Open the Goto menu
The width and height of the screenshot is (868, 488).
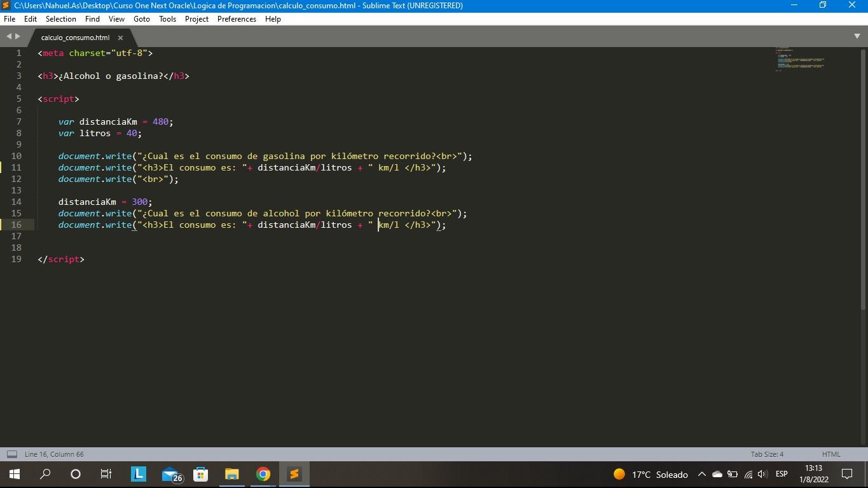(142, 19)
